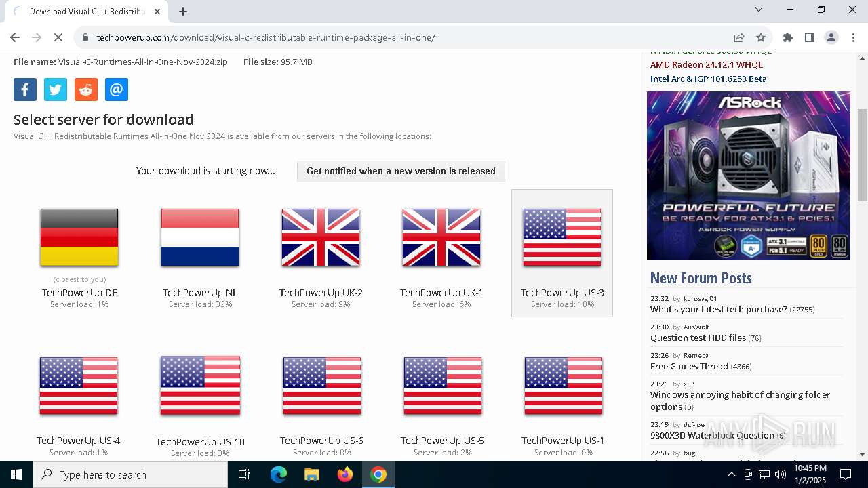Open kurosagi01 user profile link
This screenshot has width=868, height=488.
[x=700, y=299]
